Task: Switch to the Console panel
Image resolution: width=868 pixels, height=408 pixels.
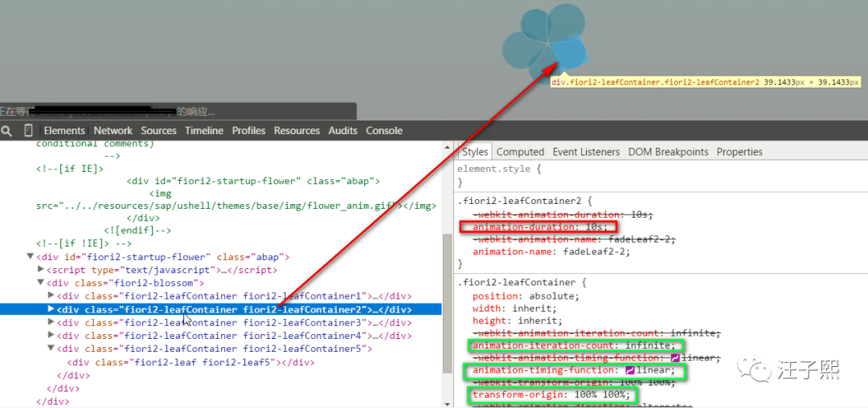Action: [x=384, y=131]
